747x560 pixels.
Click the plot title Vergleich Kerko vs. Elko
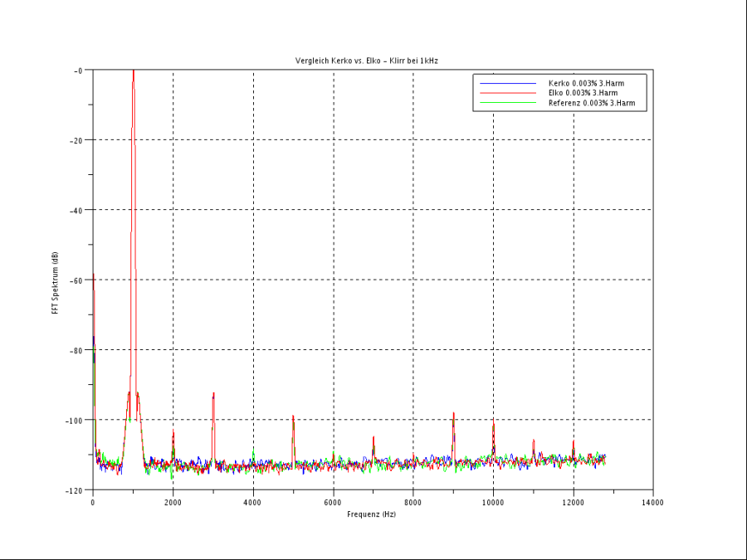tap(367, 60)
